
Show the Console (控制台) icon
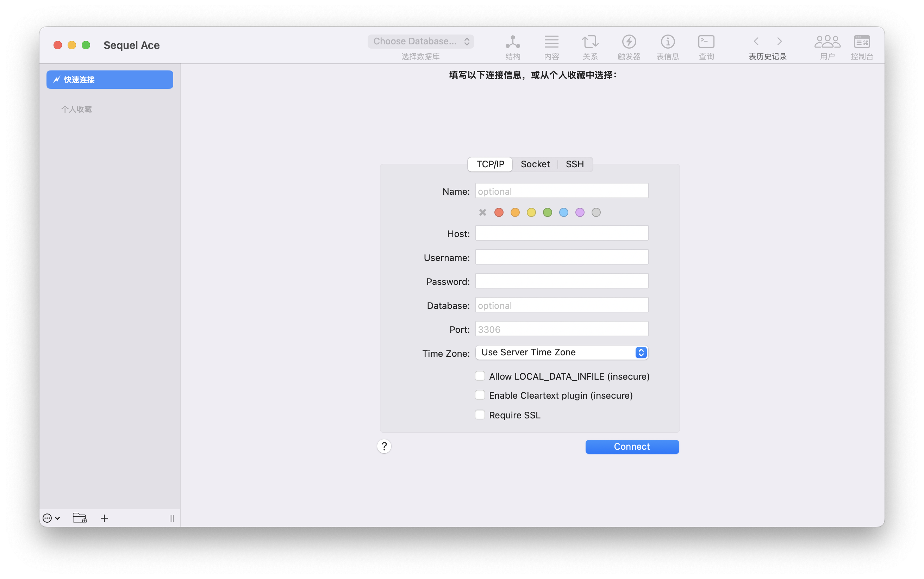(x=862, y=42)
